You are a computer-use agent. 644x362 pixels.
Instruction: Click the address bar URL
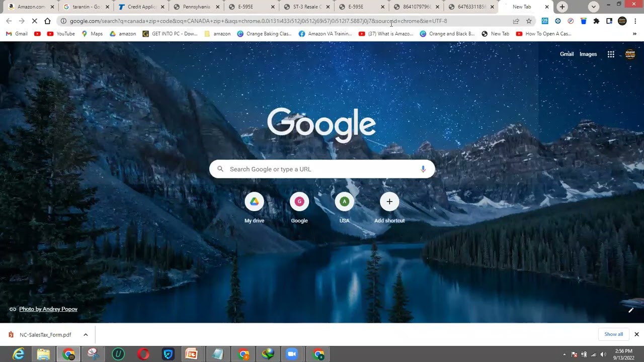pos(258,21)
